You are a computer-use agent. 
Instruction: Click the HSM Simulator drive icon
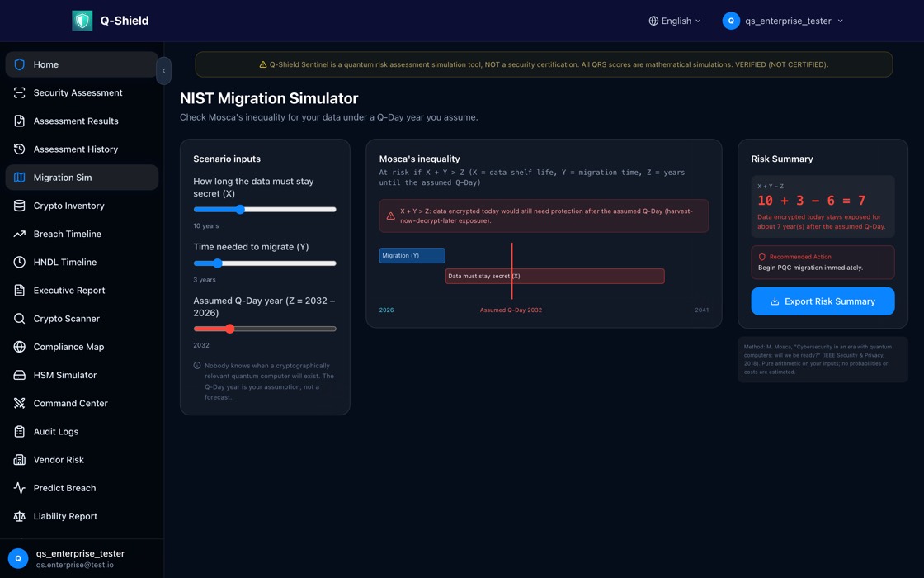pyautogui.click(x=20, y=375)
